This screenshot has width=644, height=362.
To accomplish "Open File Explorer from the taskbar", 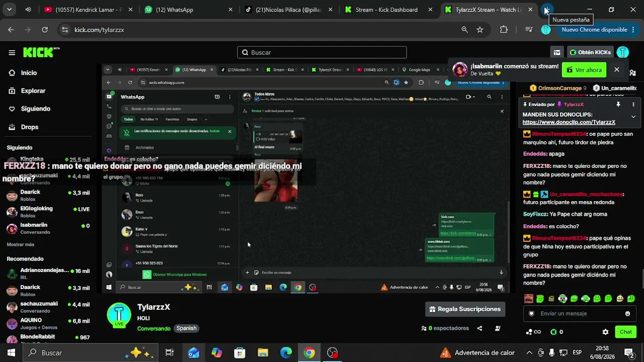I will pos(263,353).
